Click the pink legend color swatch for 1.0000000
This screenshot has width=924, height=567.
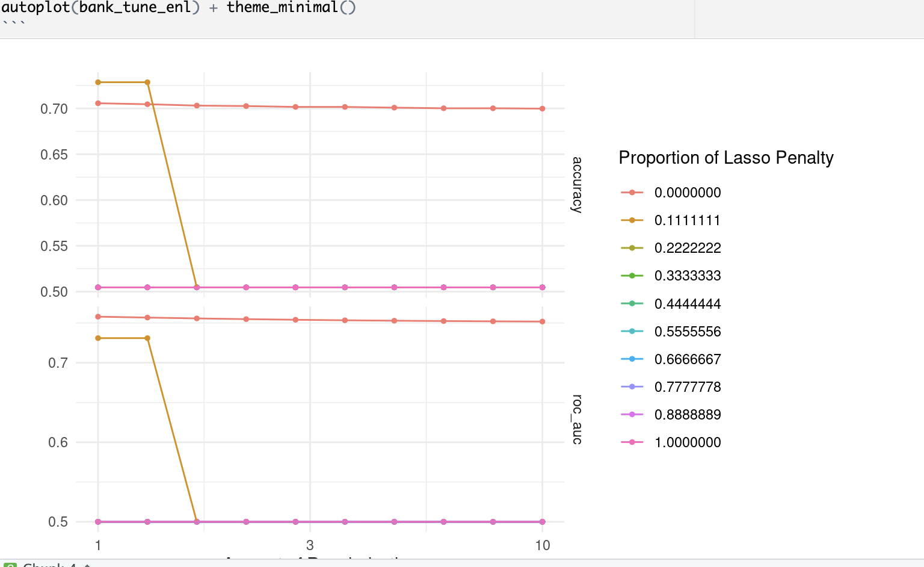[632, 442]
